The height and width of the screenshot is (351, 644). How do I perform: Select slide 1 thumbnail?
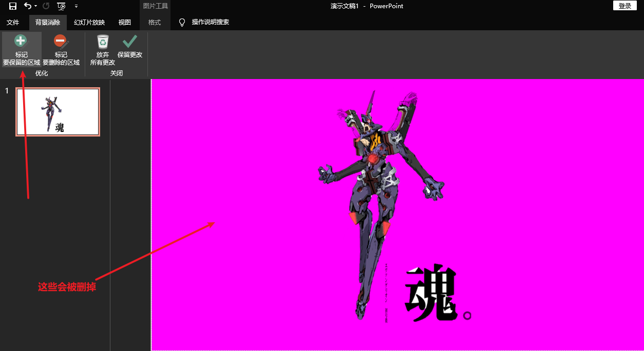pyautogui.click(x=58, y=112)
